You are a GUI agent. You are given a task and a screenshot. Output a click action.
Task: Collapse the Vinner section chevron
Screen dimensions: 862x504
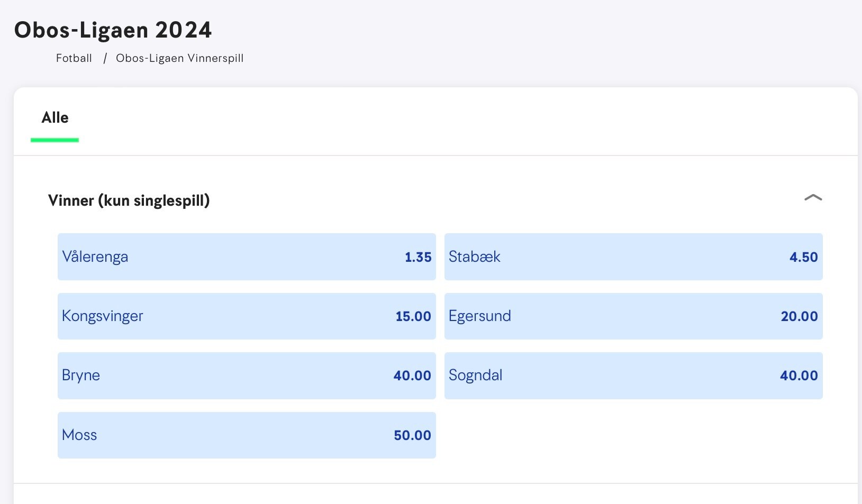point(813,198)
